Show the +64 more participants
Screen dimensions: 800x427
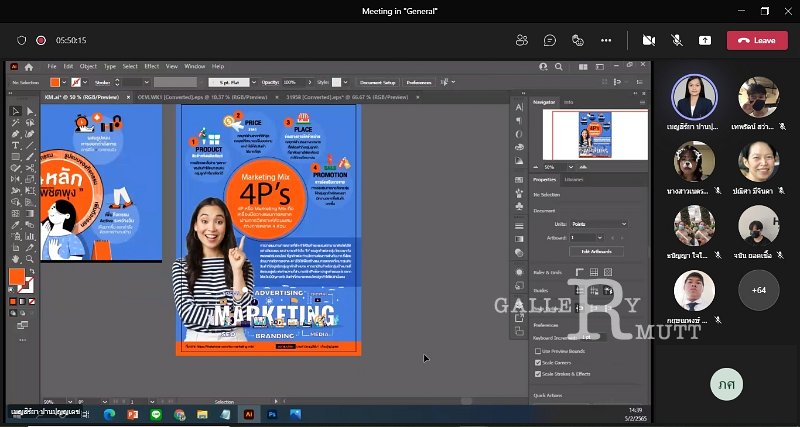[759, 290]
